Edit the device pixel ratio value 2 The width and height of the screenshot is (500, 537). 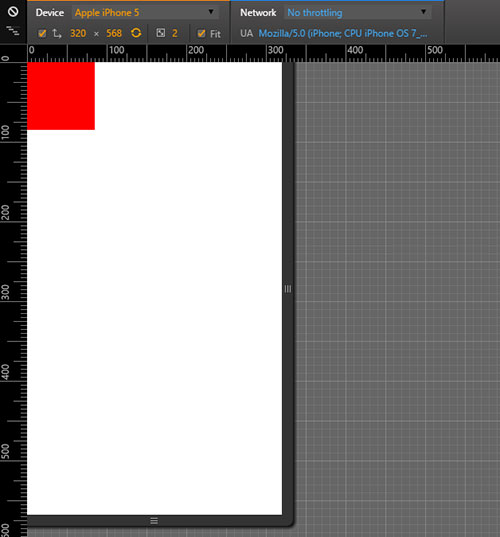click(x=175, y=33)
